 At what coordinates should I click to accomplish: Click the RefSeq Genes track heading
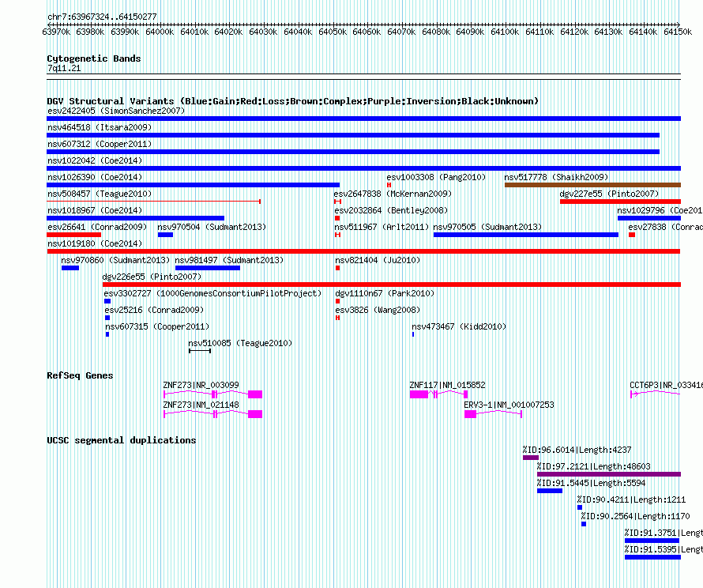coord(81,375)
